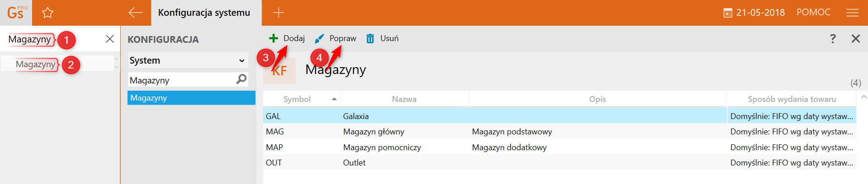Viewport: 868px width, 184px height.
Task: Open a new tab with plus icon
Action: (x=278, y=13)
